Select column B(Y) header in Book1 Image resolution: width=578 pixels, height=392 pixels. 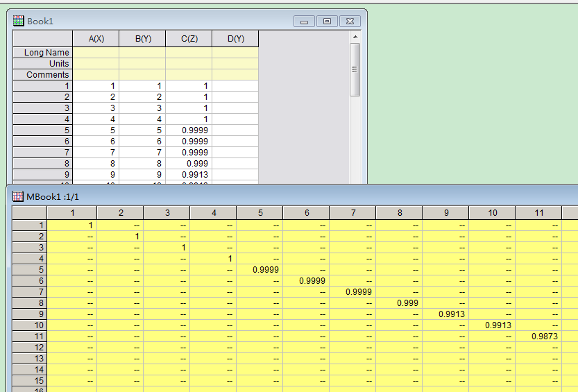[x=143, y=39]
